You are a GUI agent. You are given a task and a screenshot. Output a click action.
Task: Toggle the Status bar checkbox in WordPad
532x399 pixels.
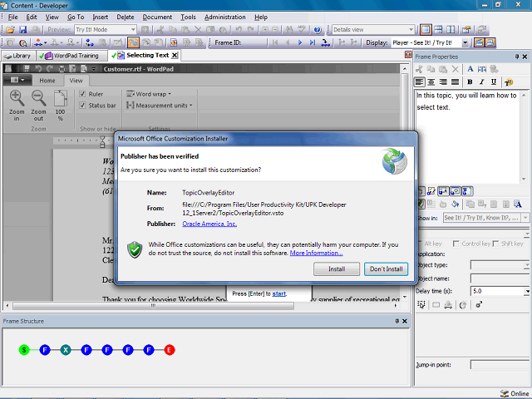(82, 106)
